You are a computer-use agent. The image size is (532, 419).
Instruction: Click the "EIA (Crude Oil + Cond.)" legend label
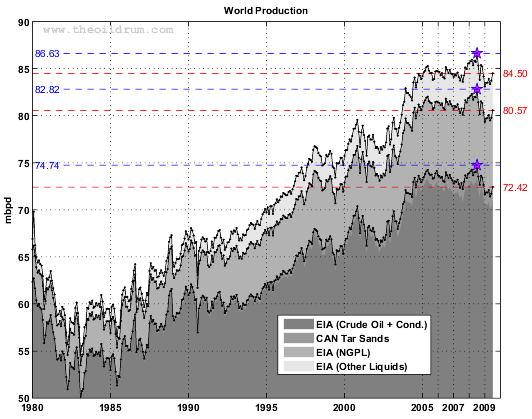click(x=372, y=325)
